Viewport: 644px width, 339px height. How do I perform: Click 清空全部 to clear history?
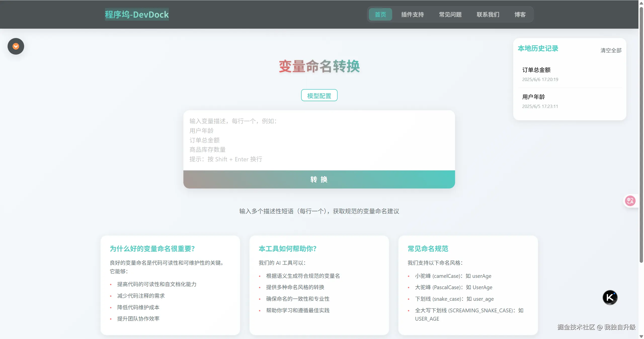611,50
